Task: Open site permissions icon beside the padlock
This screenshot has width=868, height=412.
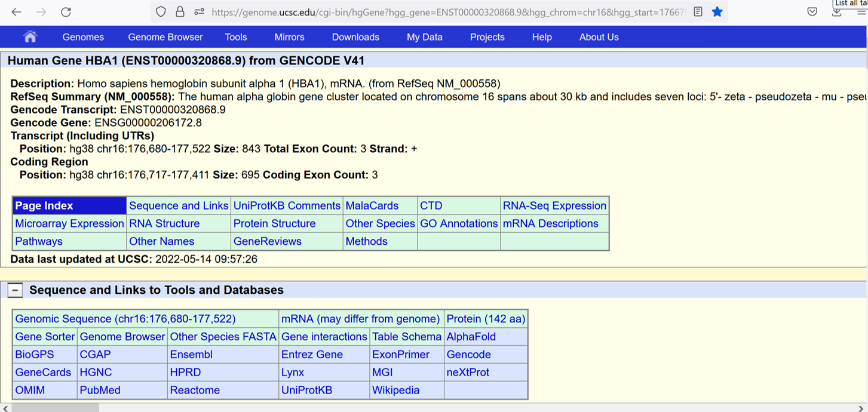Action: click(200, 12)
